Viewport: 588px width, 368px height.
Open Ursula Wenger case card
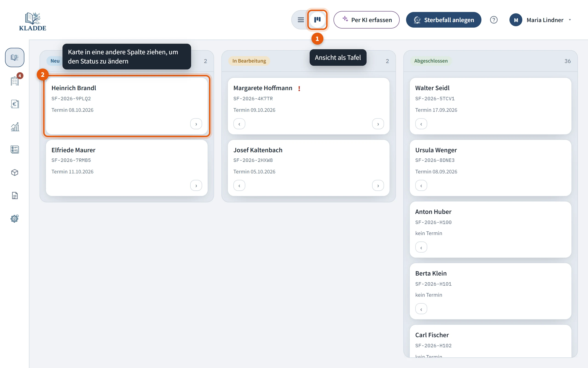490,168
